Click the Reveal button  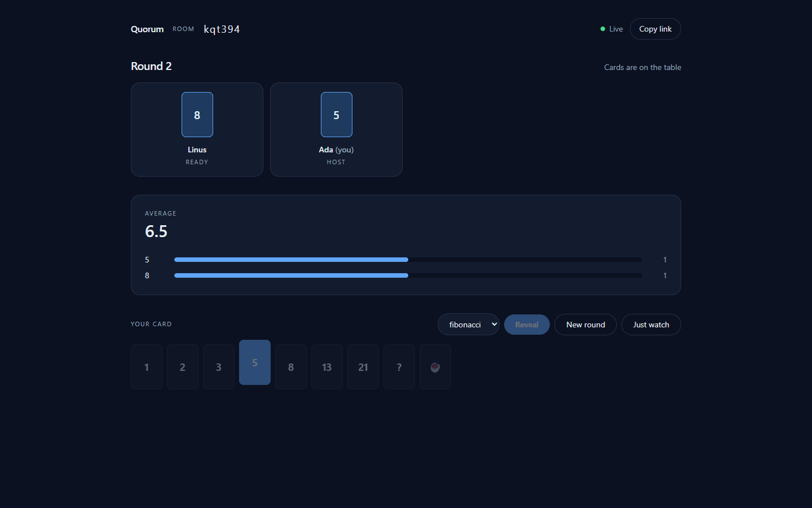click(x=527, y=325)
